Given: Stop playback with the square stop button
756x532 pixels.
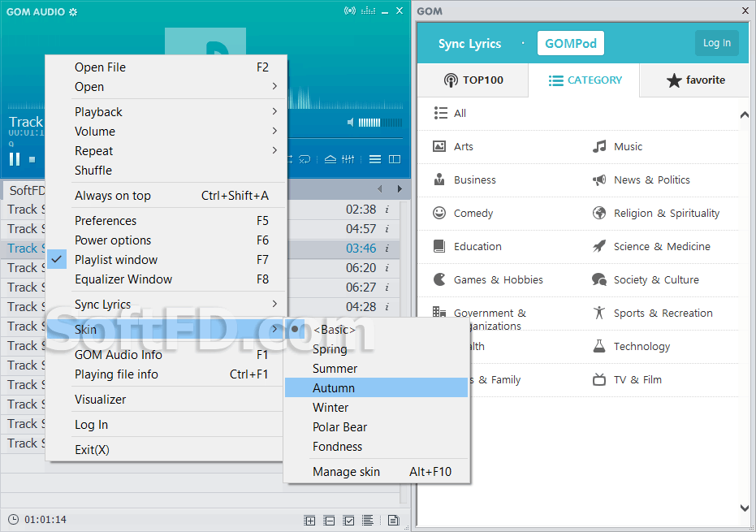Looking at the screenshot, I should click(x=32, y=159).
